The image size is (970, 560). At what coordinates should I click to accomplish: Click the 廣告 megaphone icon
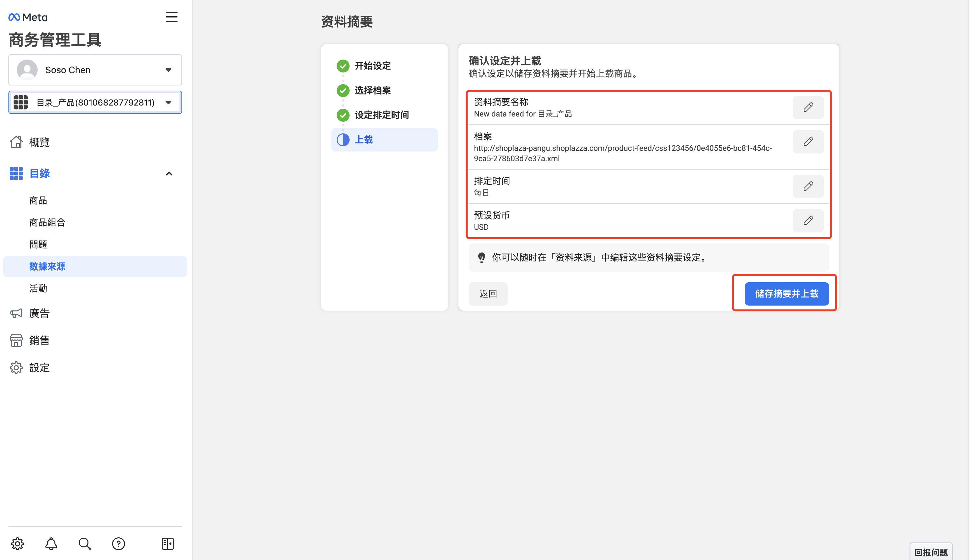click(x=16, y=313)
